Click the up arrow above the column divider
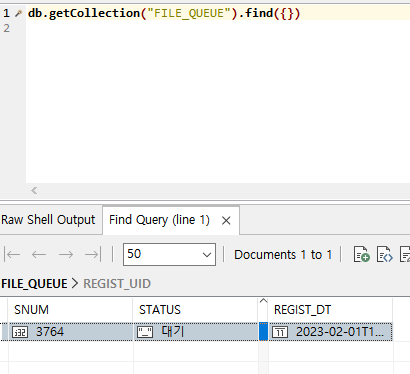 coord(263,301)
